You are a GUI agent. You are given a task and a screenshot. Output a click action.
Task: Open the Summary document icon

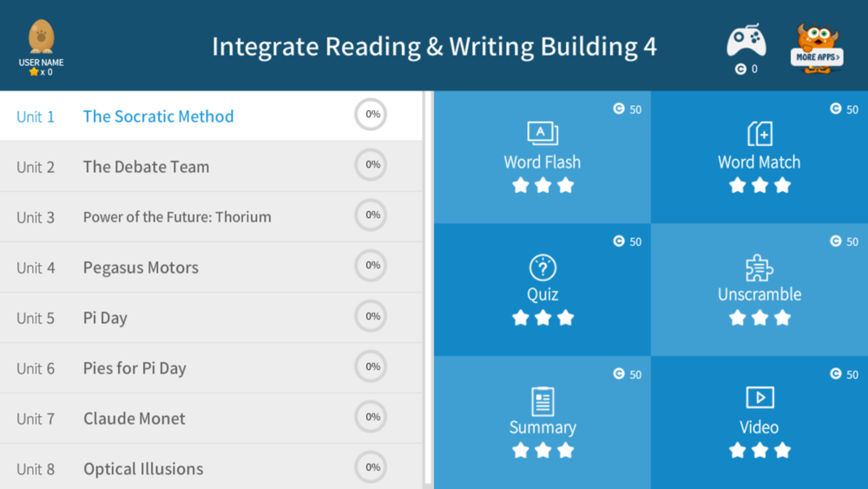[x=542, y=401]
